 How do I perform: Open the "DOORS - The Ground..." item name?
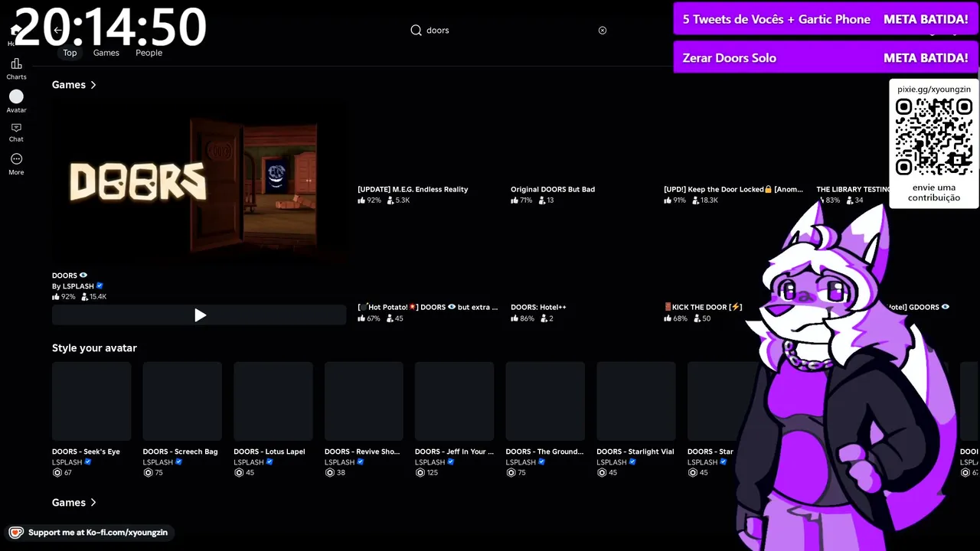point(544,452)
